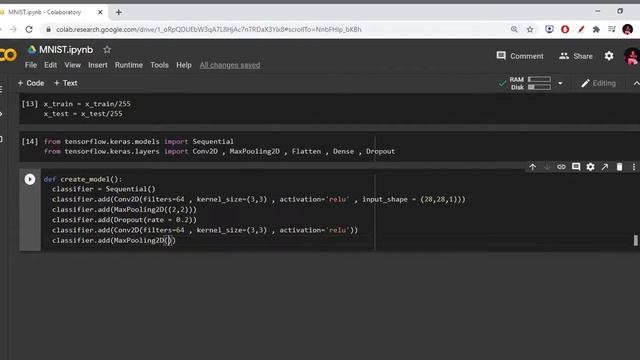Screen dimensions: 640x360
Task: Click the red pen extension icon
Action: coord(581,29)
